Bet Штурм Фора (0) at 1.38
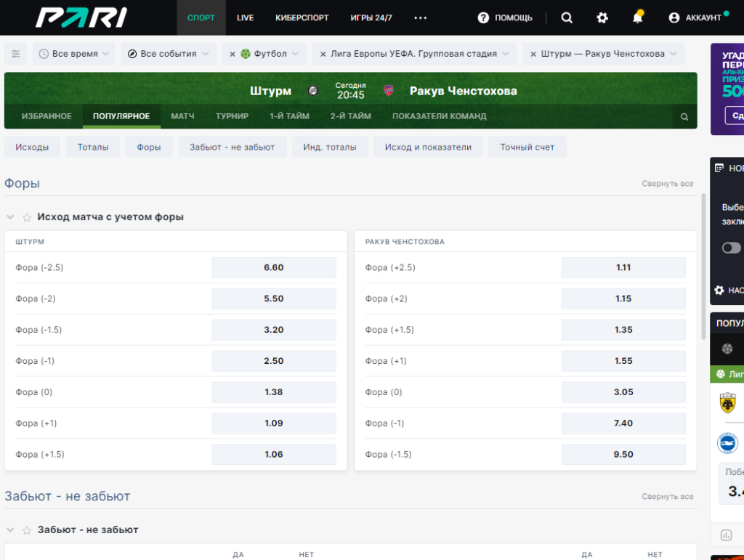 tap(274, 392)
